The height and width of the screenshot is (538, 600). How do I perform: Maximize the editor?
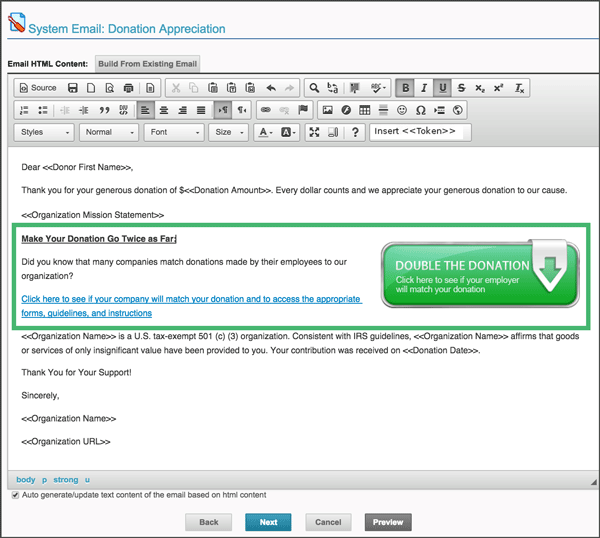[x=314, y=132]
